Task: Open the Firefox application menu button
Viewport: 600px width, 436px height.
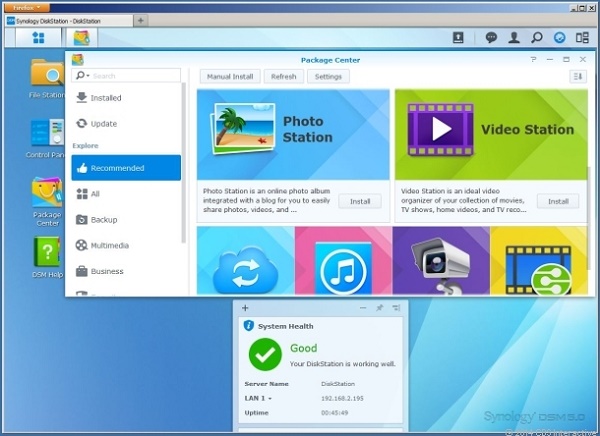Action: (x=27, y=7)
